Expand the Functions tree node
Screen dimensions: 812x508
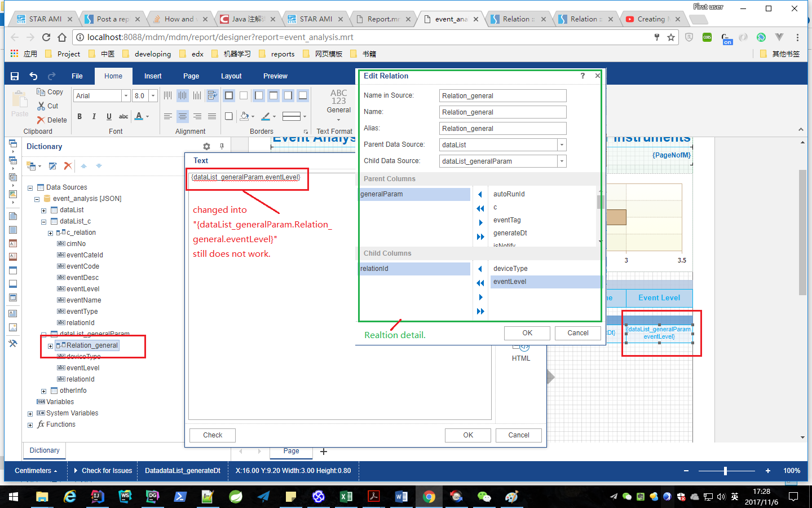click(x=30, y=425)
